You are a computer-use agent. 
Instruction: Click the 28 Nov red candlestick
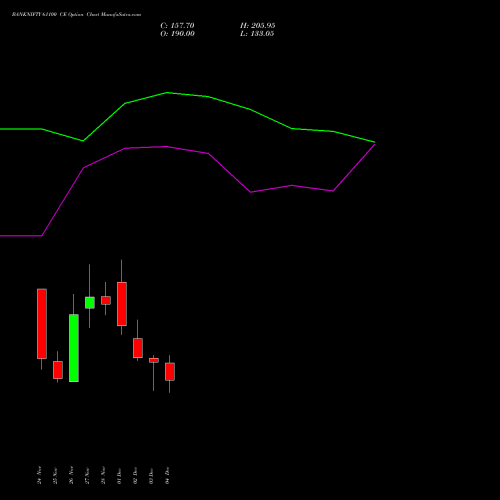click(x=106, y=300)
